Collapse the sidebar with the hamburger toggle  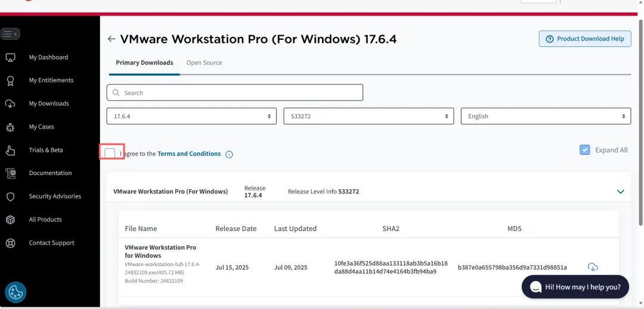point(10,34)
